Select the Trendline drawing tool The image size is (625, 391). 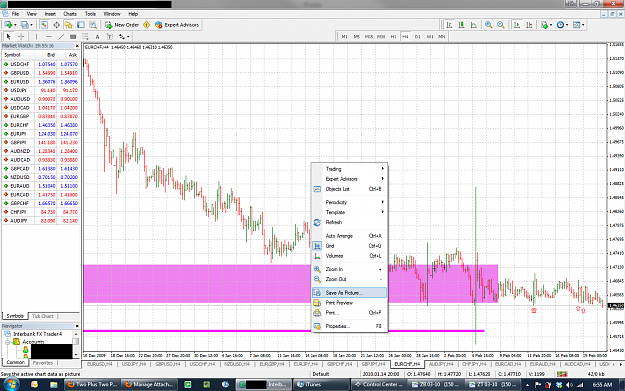pos(61,37)
